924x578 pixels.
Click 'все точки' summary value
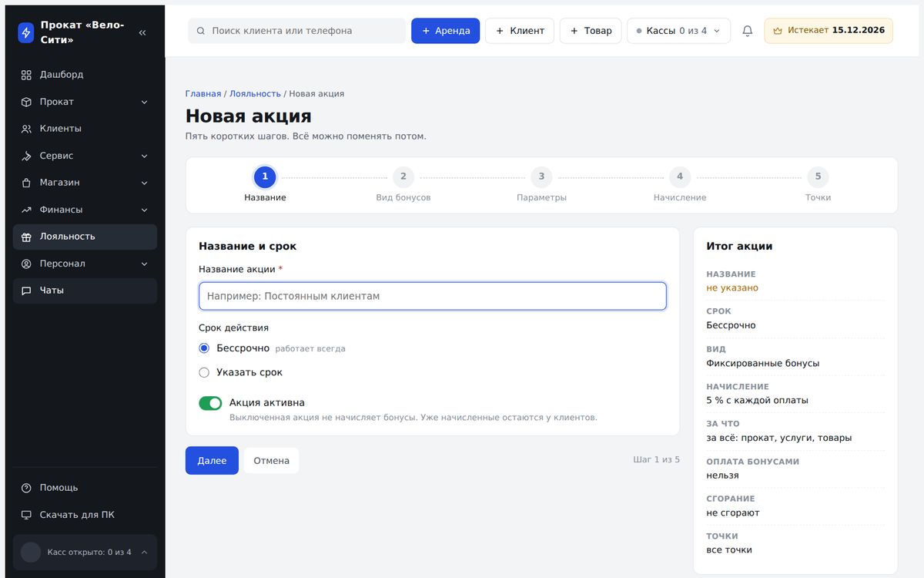(729, 550)
